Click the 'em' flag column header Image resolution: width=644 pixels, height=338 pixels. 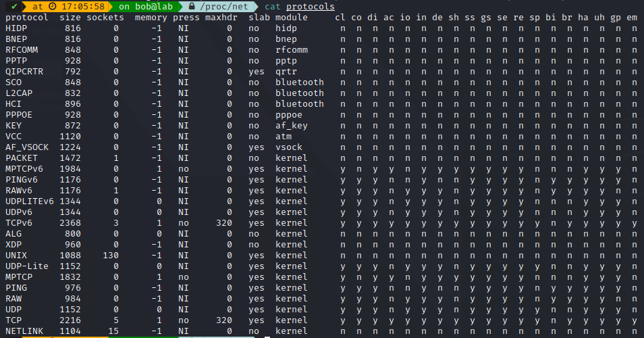632,18
